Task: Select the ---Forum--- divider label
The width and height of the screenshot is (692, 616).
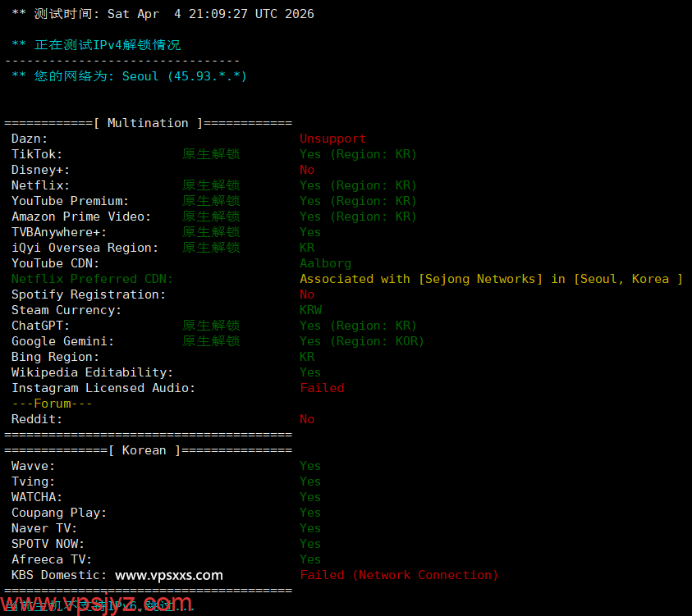Action: 52,404
